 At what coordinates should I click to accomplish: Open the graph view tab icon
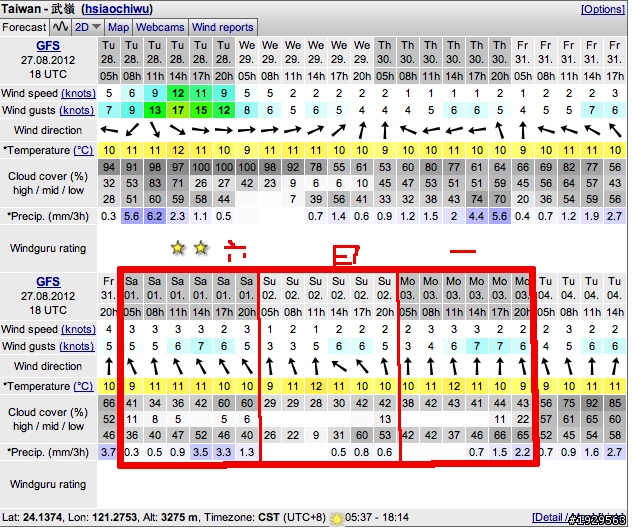(61, 27)
